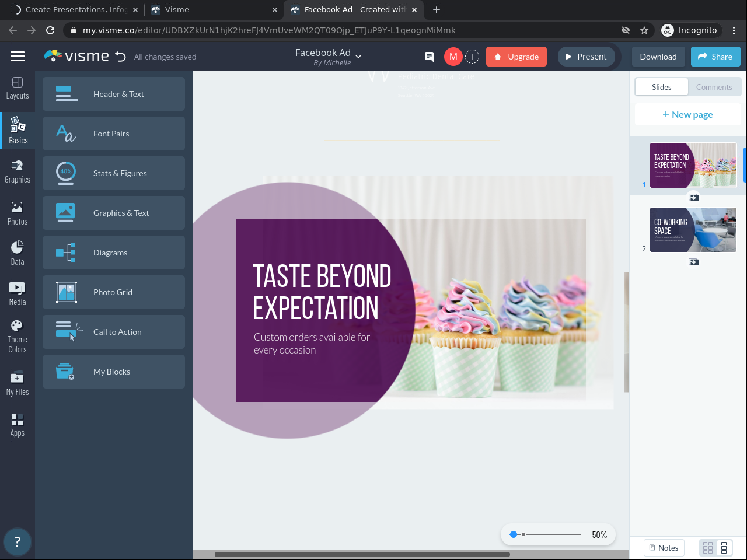Select the TASTE BEYOND EXPECTATION heading on canvas
This screenshot has height=560, width=747.
322,292
